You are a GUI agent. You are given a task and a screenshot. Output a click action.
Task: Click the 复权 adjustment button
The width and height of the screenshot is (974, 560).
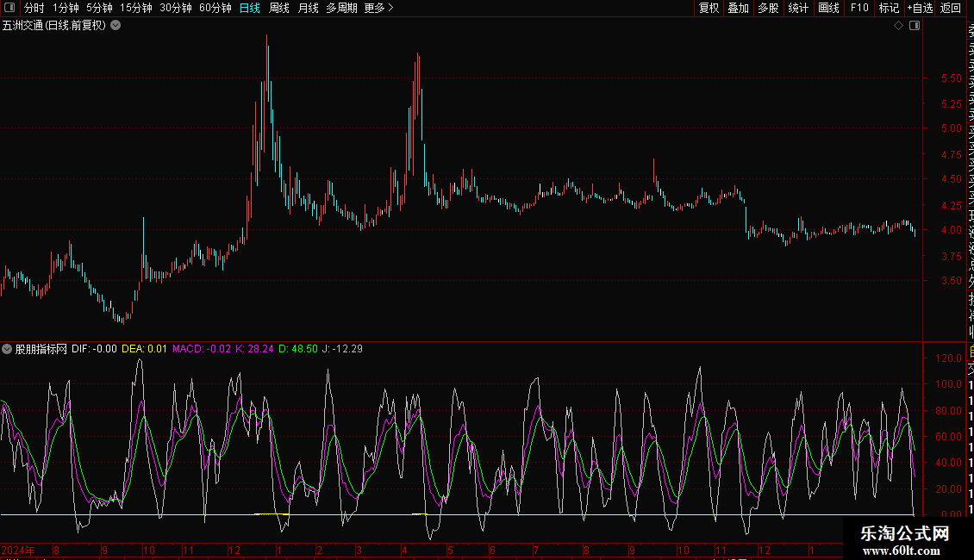(709, 8)
